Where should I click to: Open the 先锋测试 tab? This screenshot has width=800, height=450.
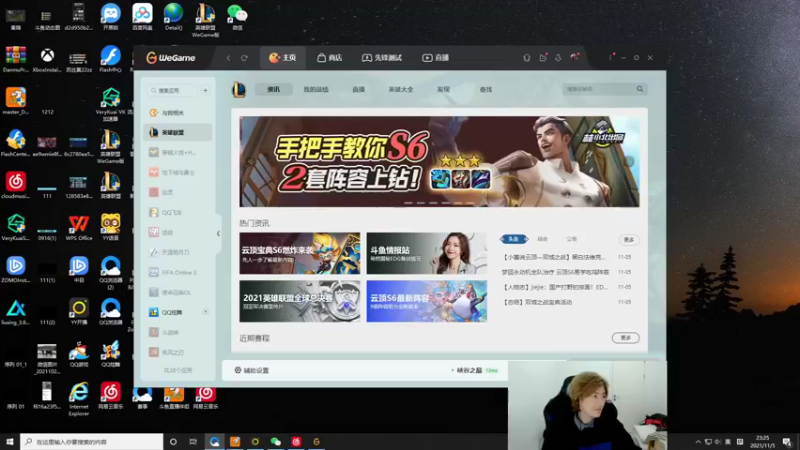click(382, 58)
